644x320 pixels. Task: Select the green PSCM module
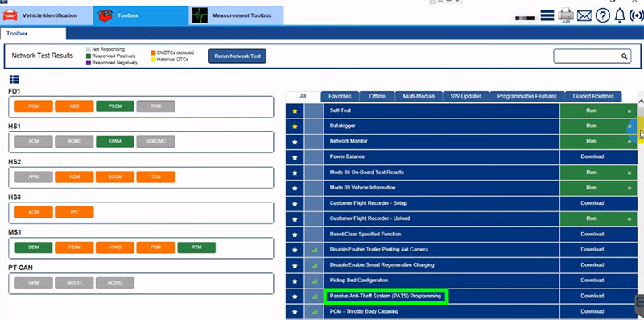[115, 106]
